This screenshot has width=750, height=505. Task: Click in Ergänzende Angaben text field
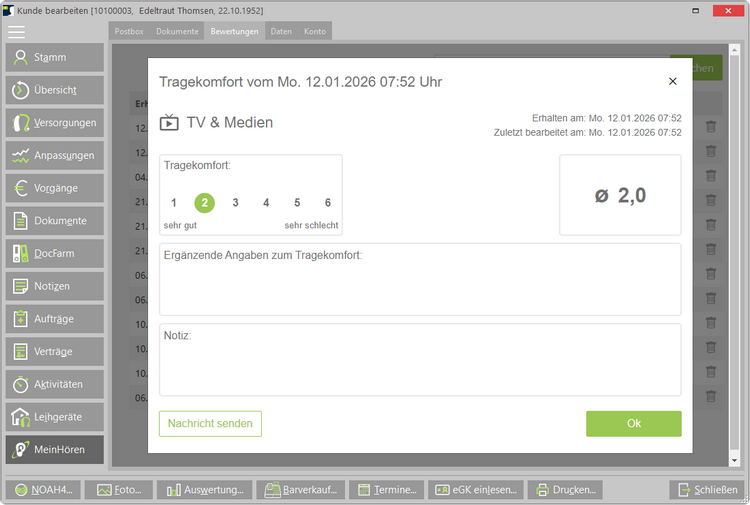pyautogui.click(x=420, y=280)
